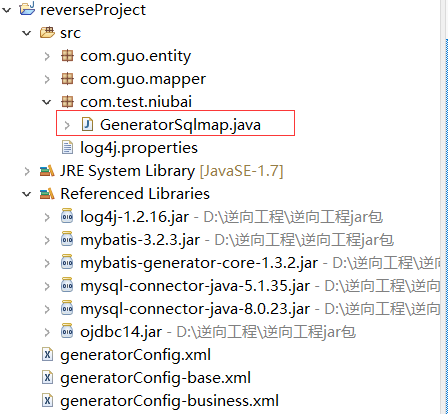Expand mysql-connector-java-8.0.23.jar arrow
This screenshot has height=414, width=448.
pos(47,309)
